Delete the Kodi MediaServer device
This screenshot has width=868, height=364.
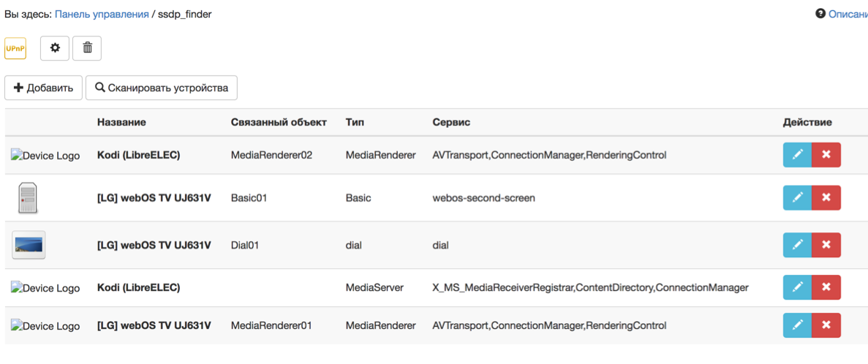pyautogui.click(x=826, y=287)
